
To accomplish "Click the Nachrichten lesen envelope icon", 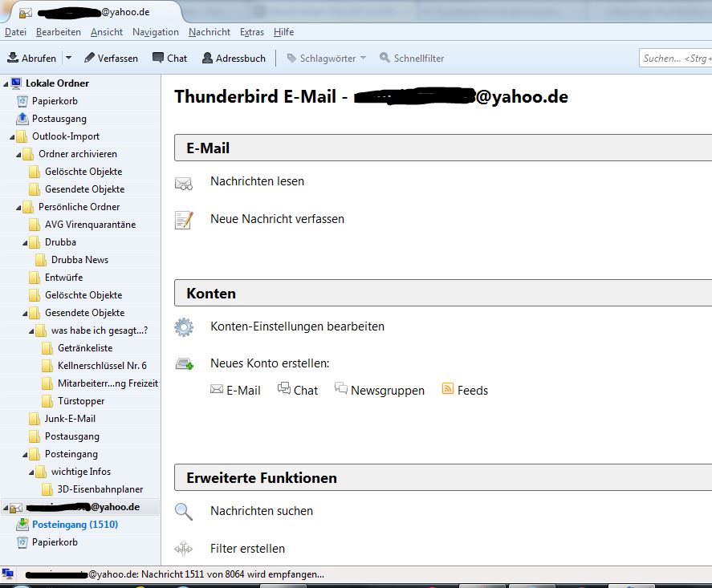I will point(184,183).
